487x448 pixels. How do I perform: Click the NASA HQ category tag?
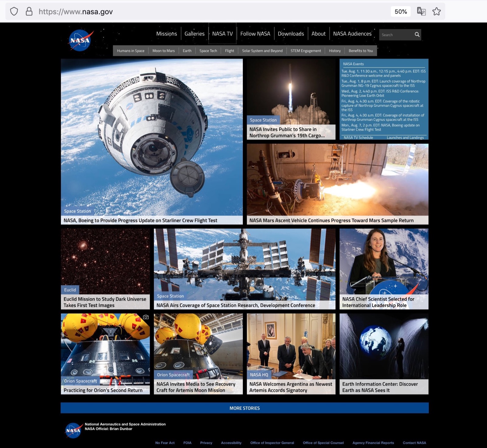click(x=259, y=375)
